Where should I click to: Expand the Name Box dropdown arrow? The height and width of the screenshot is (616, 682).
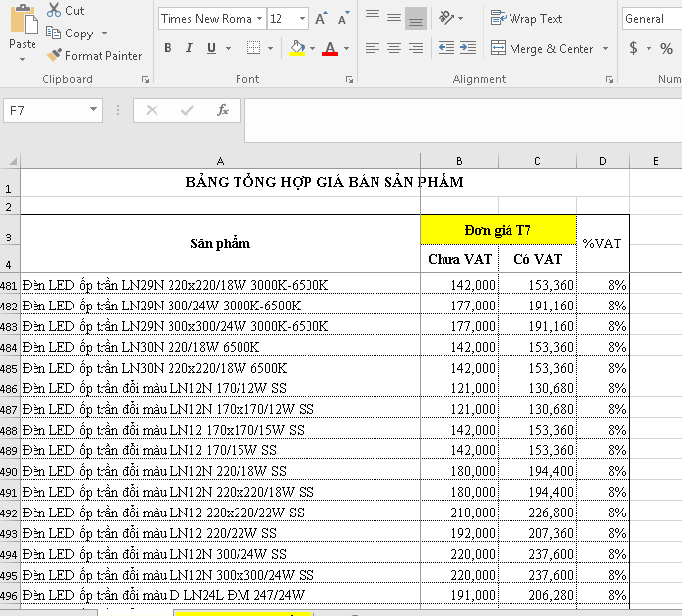tap(94, 110)
